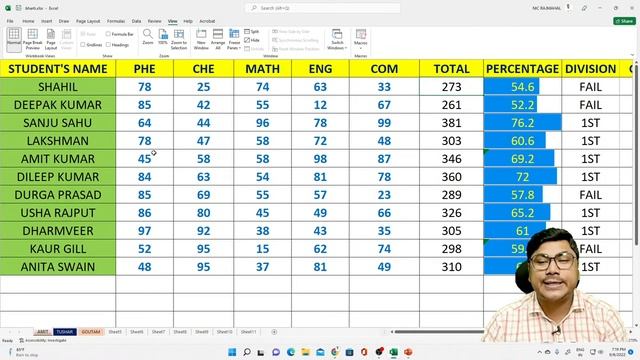The height and width of the screenshot is (360, 640).
Task: Switch to Excel on the taskbar
Action: (393, 352)
